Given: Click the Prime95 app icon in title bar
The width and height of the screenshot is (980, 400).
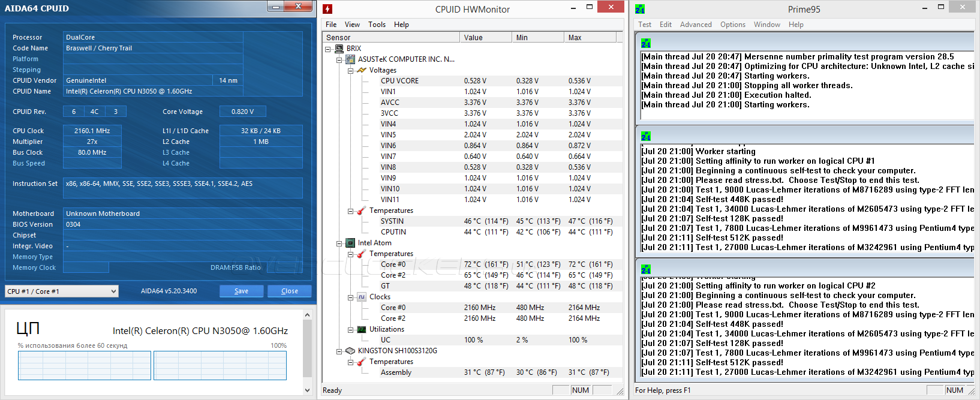Looking at the screenshot, I should click(640, 9).
